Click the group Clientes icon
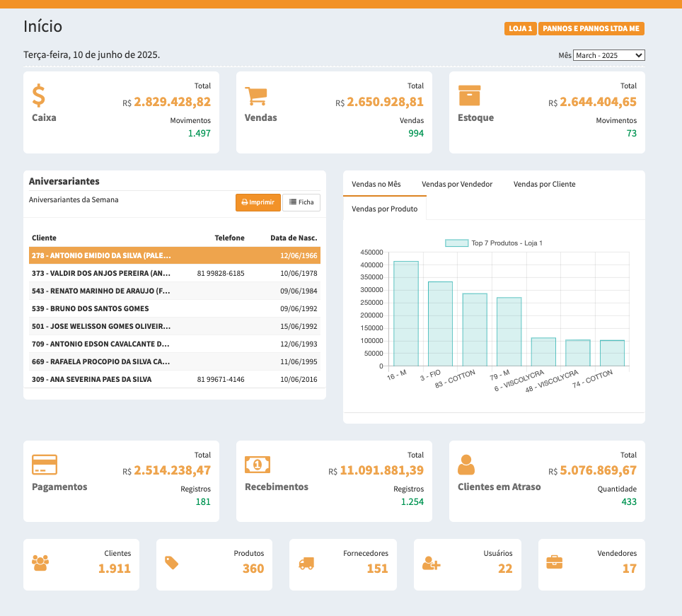 40,563
